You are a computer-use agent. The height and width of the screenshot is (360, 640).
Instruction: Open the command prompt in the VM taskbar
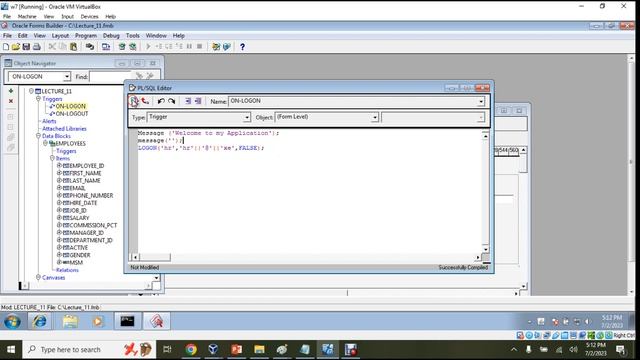pyautogui.click(x=127, y=322)
